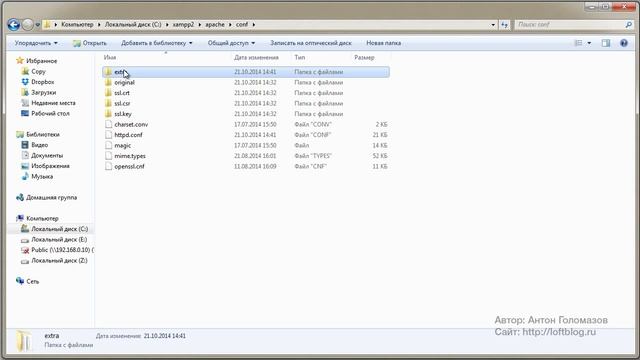Select the ssl.csr folder
Image resolution: width=640 pixels, height=360 pixels.
tap(122, 104)
